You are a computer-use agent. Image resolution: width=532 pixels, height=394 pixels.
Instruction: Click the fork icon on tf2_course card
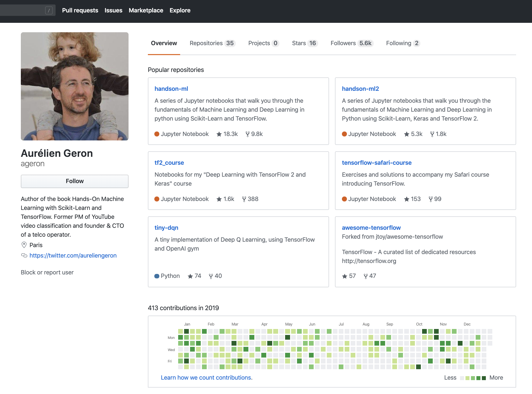click(x=244, y=199)
